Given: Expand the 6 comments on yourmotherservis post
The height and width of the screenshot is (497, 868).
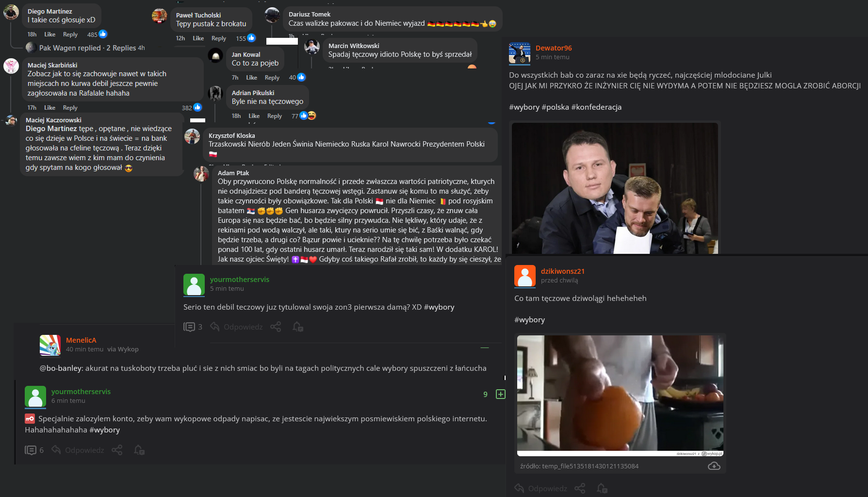Looking at the screenshot, I should [x=34, y=450].
